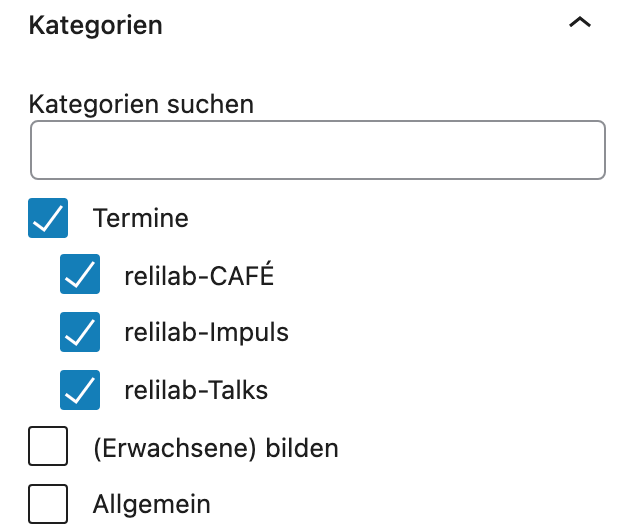Screen dimensions: 634x532
Task: Disable the relilab-Talks checkbox
Action: click(x=80, y=390)
